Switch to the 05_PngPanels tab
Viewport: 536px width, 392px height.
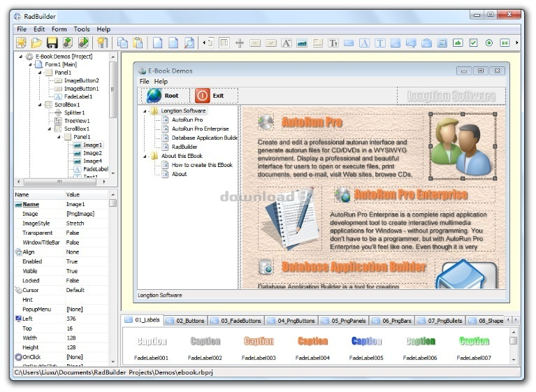click(344, 321)
